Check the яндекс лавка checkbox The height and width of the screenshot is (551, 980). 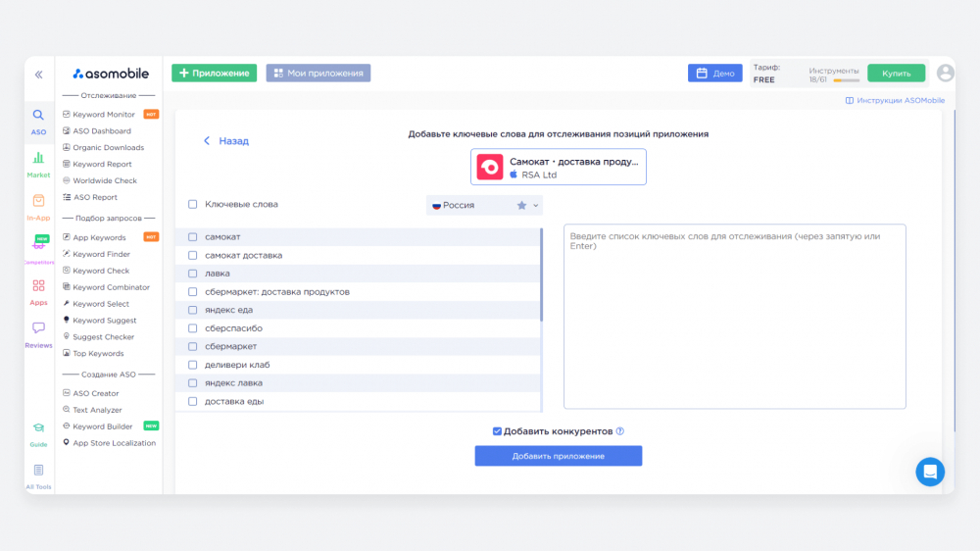pyautogui.click(x=192, y=382)
